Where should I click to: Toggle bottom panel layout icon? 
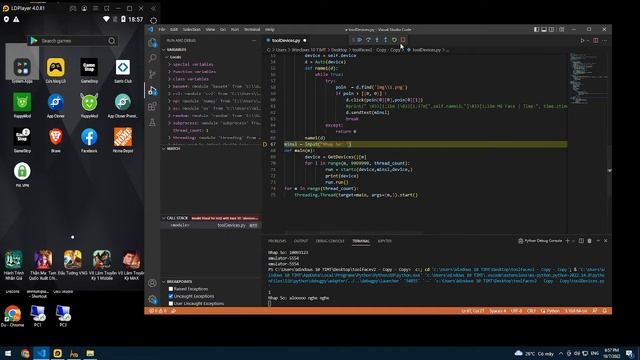pos(544,29)
